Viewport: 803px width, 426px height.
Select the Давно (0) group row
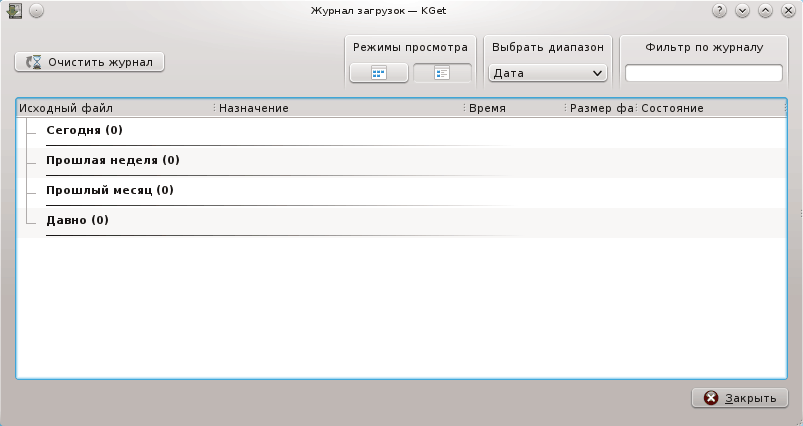[402, 223]
